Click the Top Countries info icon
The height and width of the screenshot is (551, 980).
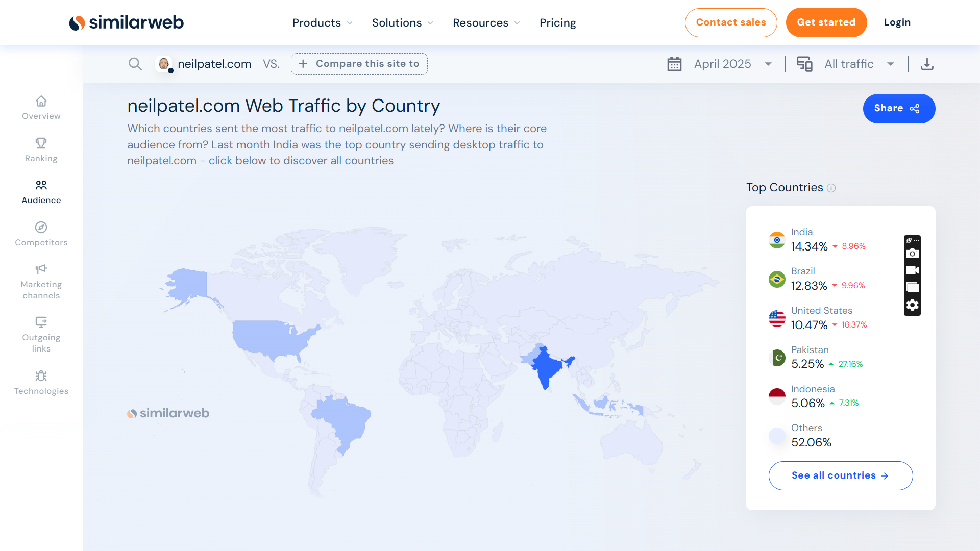(831, 188)
